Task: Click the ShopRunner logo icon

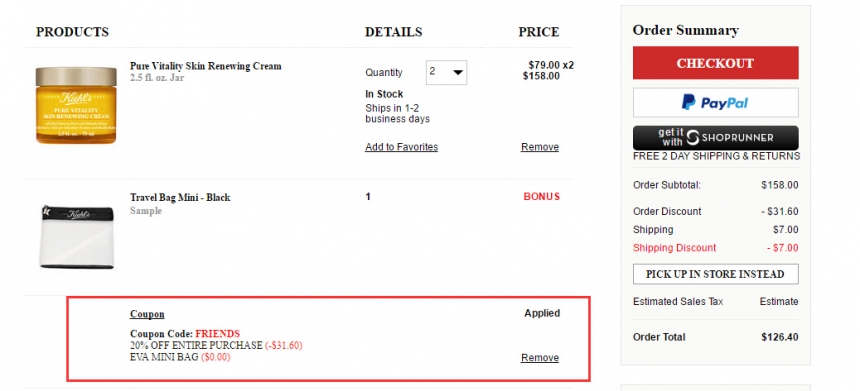Action: click(x=693, y=138)
